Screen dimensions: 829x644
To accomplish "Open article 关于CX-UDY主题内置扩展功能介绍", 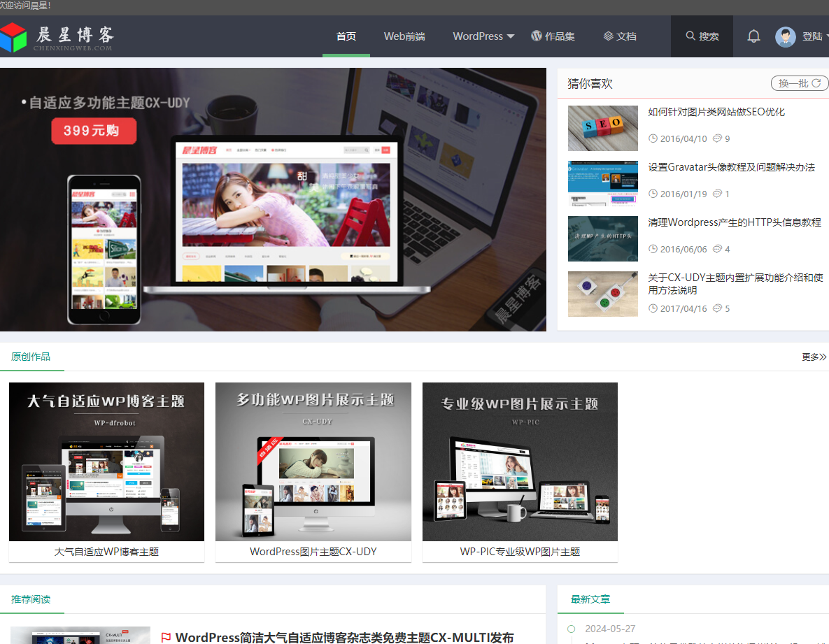I will [735, 284].
